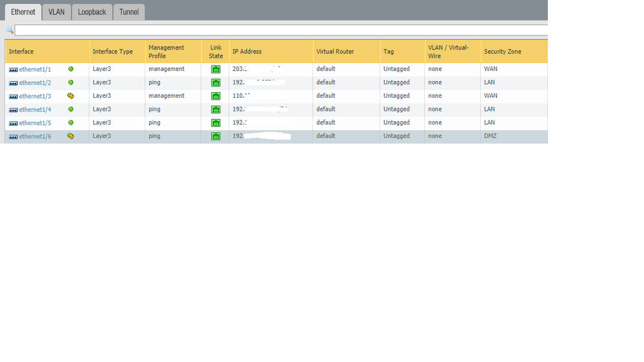Select the 'Layer3' type cell for ethernet1/4
644x362 pixels.
117,109
